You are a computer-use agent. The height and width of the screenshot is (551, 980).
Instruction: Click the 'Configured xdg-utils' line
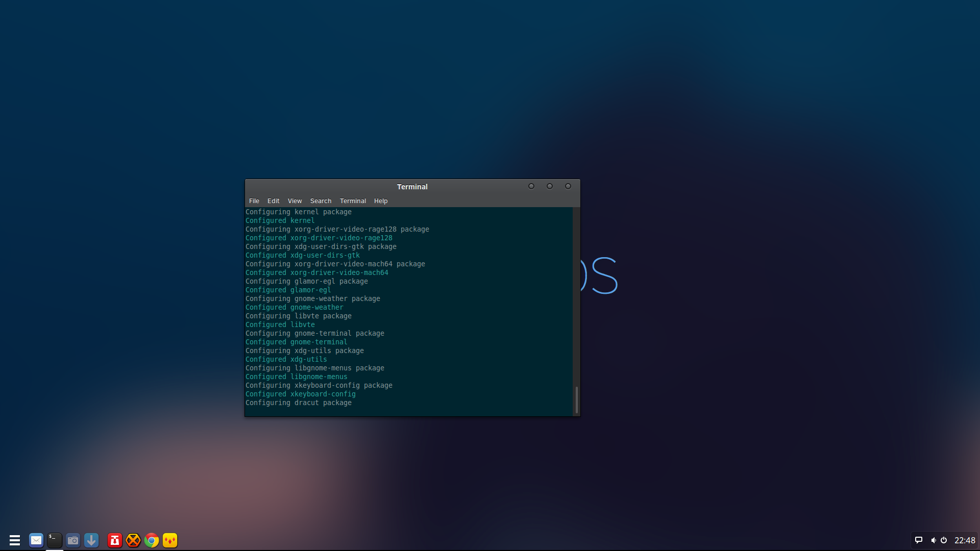click(286, 359)
